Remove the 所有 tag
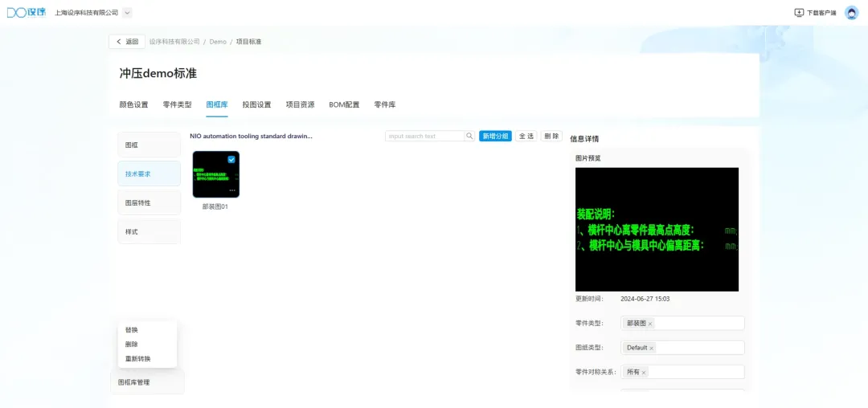 point(644,373)
